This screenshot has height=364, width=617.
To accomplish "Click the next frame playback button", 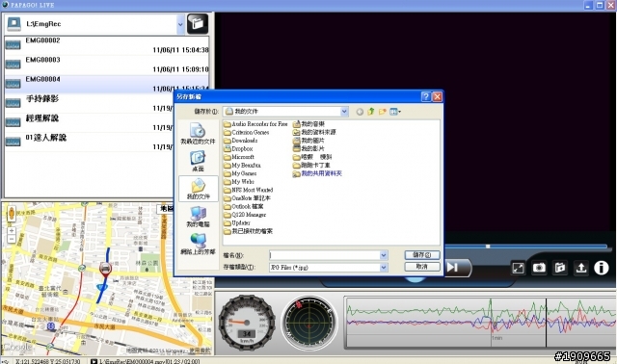I will point(452,268).
